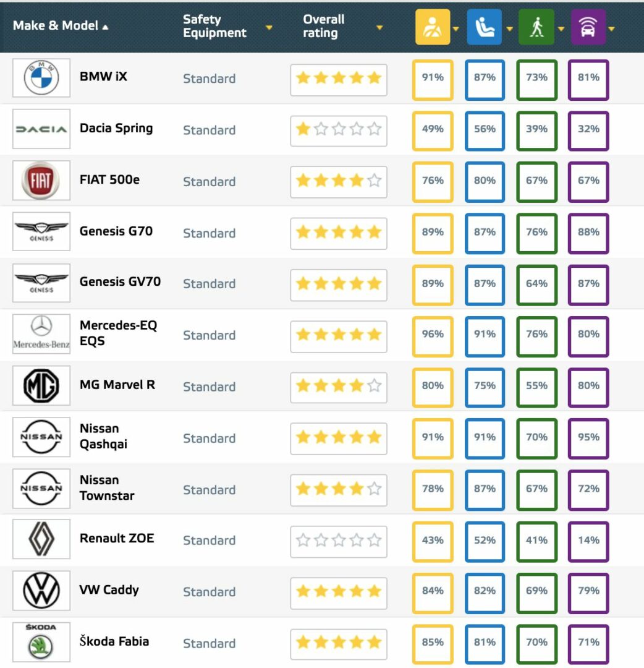This screenshot has width=644, height=668.
Task: Click the Renault ZOE zero-star rating box
Action: (x=339, y=541)
